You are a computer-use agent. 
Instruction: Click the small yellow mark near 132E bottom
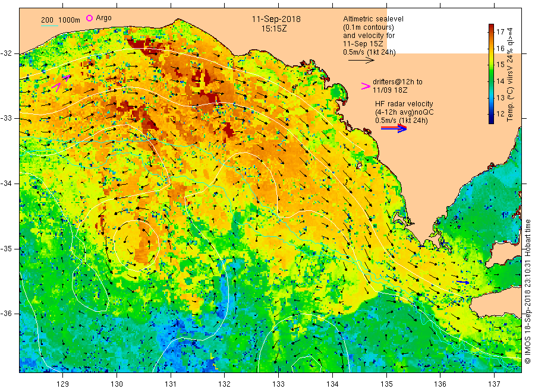[214, 362]
